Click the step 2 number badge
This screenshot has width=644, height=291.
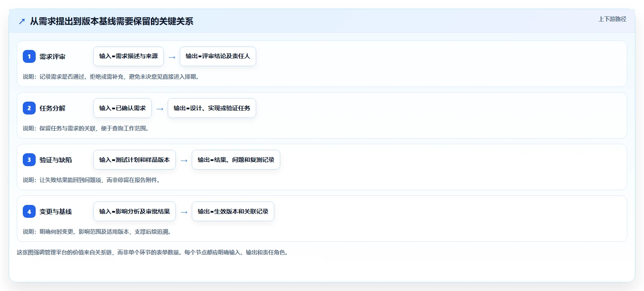[x=29, y=108]
